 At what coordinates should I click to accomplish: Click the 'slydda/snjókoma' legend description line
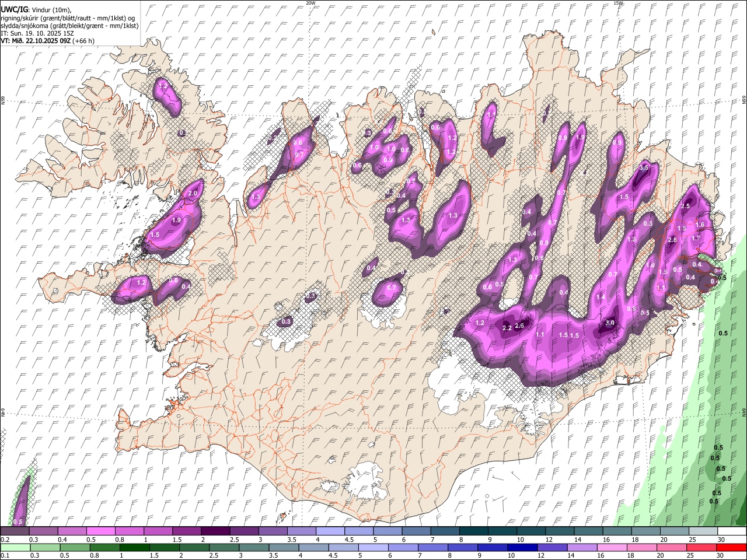click(x=69, y=26)
